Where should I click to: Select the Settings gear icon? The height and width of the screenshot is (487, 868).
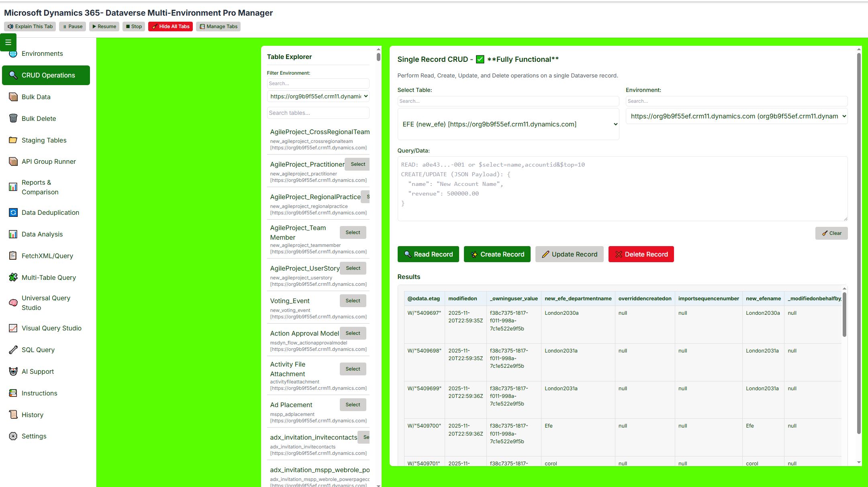coord(13,436)
